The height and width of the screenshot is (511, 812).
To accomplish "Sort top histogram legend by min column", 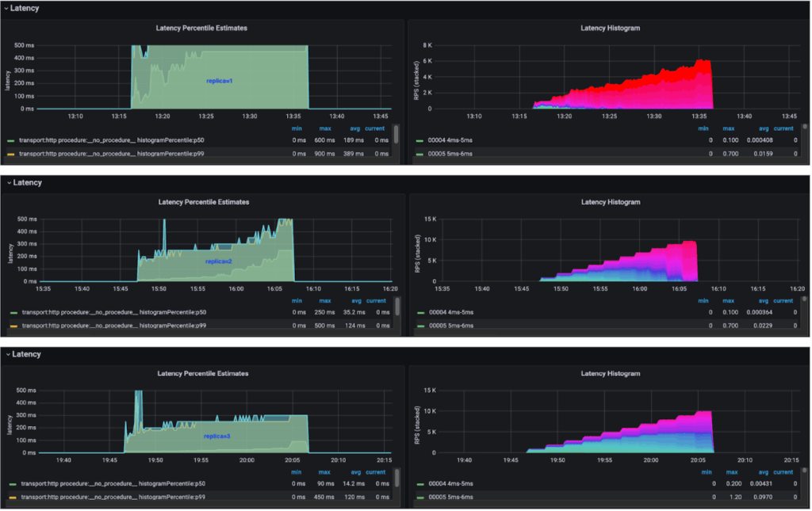I will pyautogui.click(x=703, y=128).
